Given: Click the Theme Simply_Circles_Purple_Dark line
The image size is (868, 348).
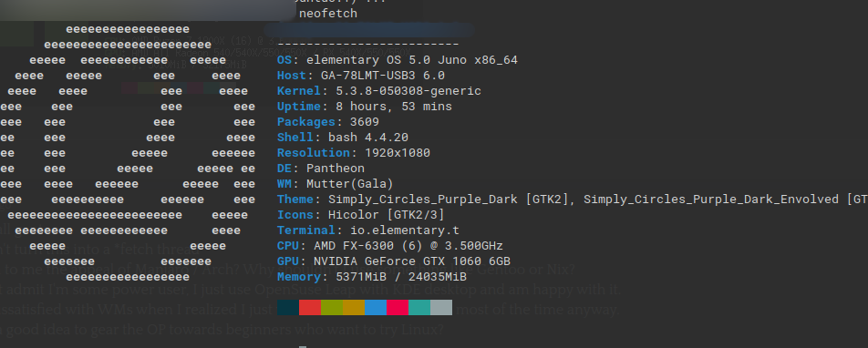Looking at the screenshot, I should tap(573, 200).
